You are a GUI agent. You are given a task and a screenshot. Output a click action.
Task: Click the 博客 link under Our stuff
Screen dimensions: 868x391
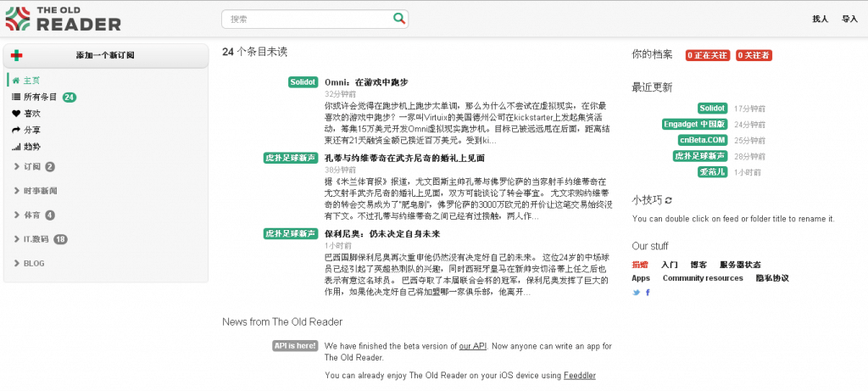[x=698, y=265]
